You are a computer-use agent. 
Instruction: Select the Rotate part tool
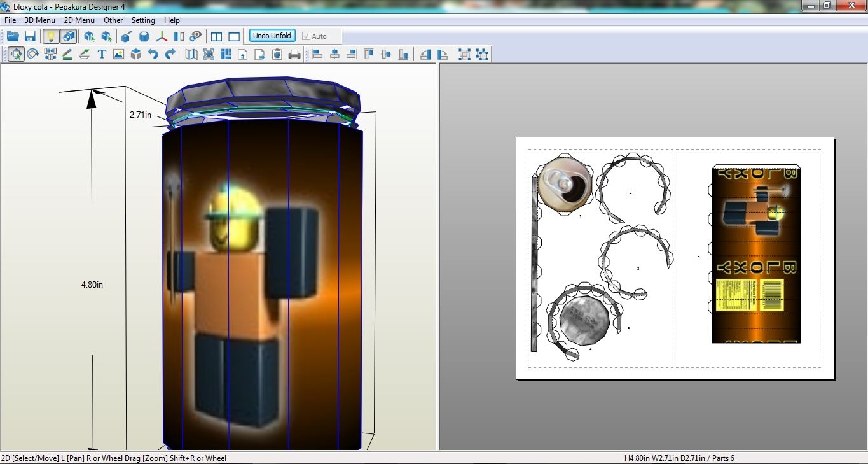coord(32,55)
